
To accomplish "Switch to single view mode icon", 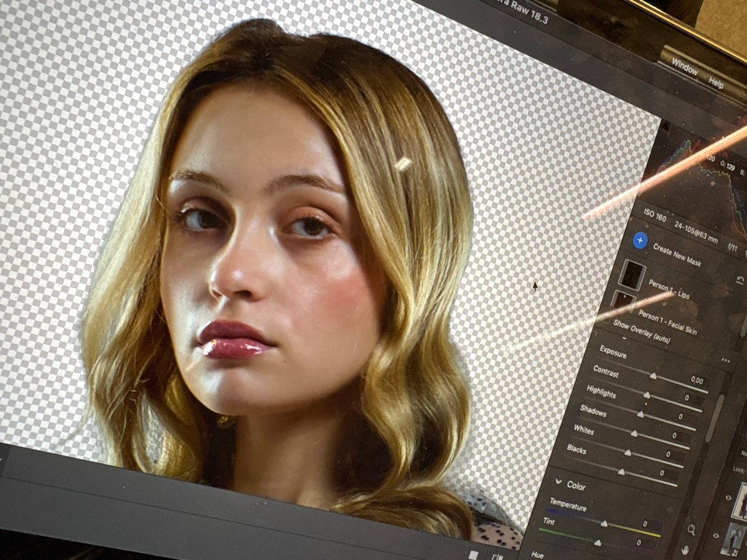I will click(x=474, y=555).
